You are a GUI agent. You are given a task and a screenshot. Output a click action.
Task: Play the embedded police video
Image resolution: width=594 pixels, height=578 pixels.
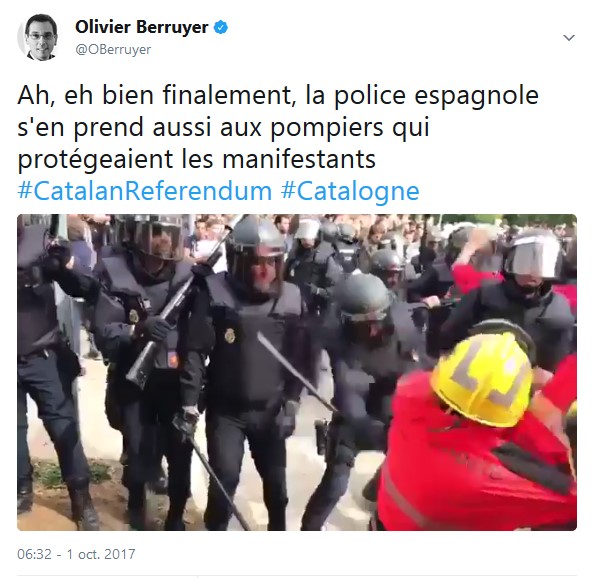point(297,372)
